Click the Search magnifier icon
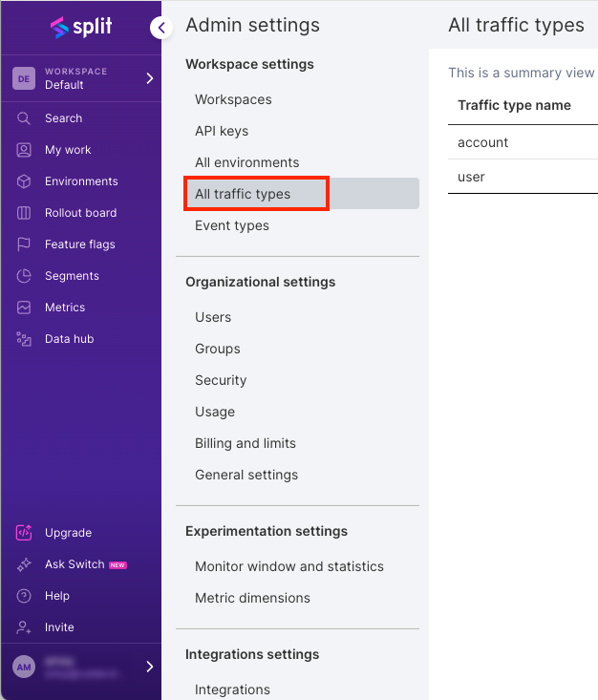Viewport: 598px width, 700px height. 24,118
